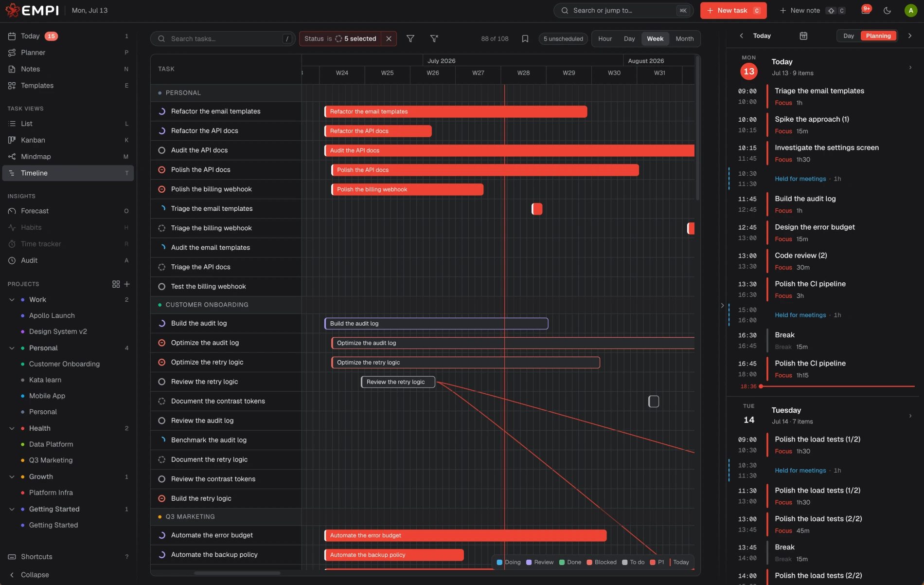Open Planner from sidebar
Viewport: 924px width, 585px height.
(68, 53)
